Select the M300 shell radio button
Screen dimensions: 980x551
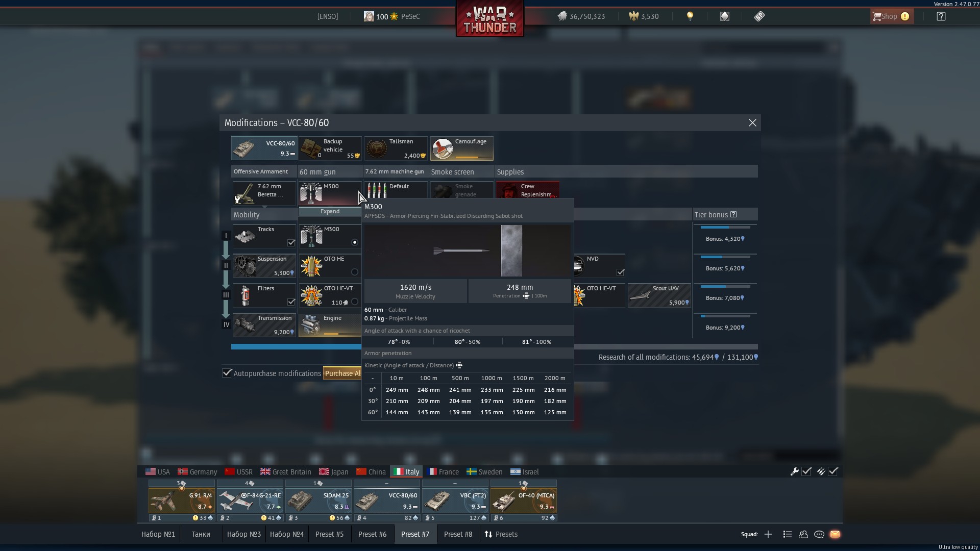point(355,242)
